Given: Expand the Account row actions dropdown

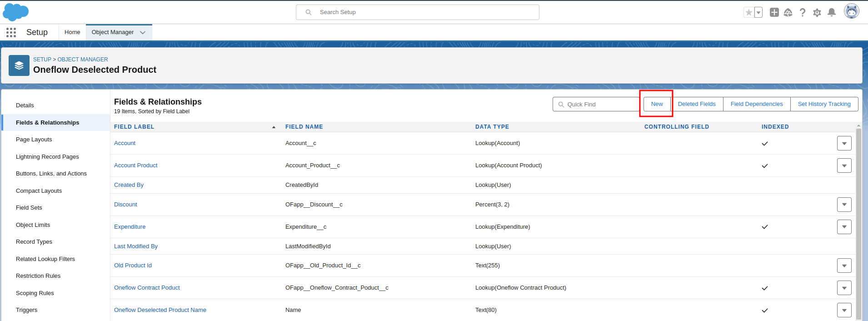Looking at the screenshot, I should pos(844,143).
